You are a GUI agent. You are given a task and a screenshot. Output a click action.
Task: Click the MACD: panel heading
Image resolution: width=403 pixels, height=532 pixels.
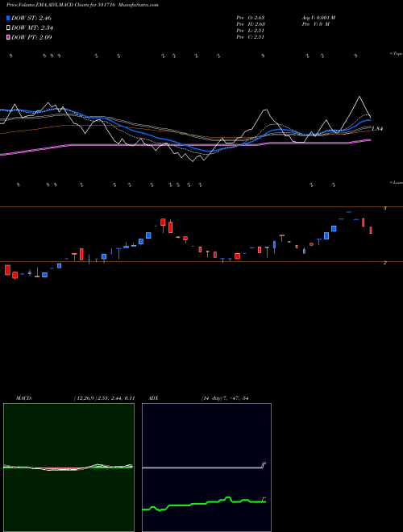(24, 398)
